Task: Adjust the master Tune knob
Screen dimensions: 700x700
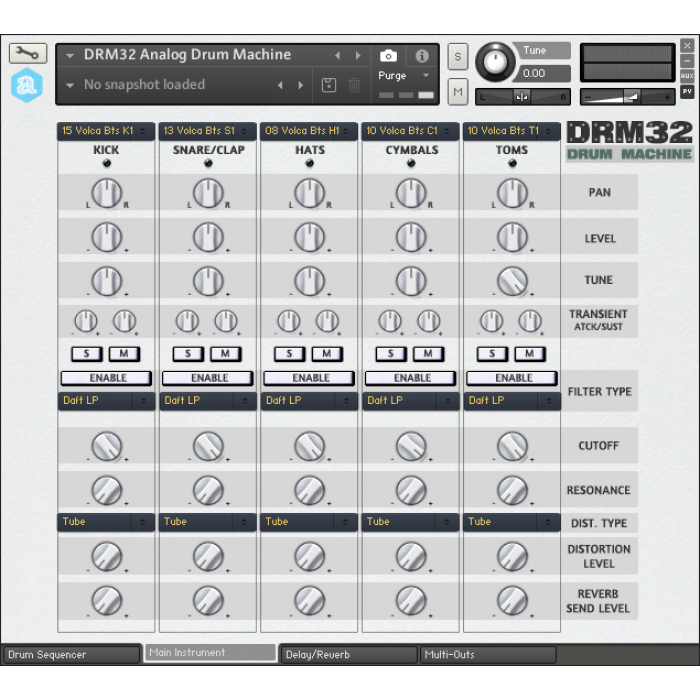Action: pos(495,62)
